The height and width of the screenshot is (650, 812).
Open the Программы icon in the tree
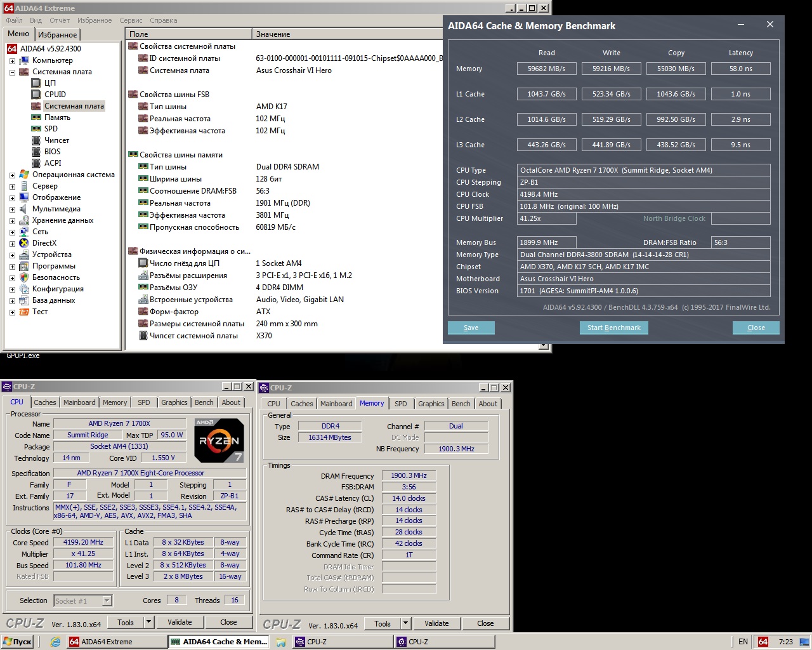pos(24,266)
